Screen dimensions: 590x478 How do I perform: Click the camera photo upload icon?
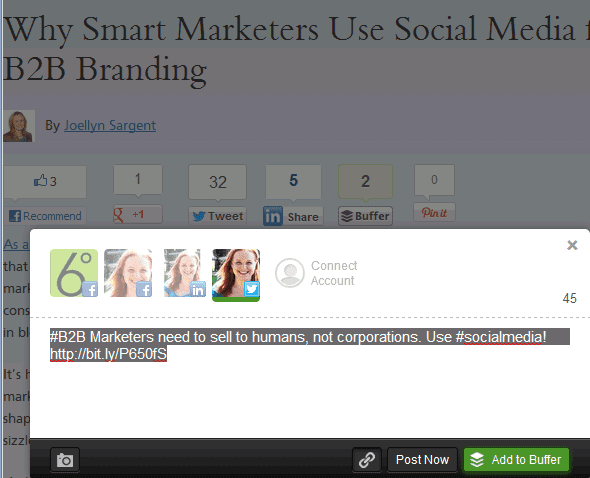(65, 460)
